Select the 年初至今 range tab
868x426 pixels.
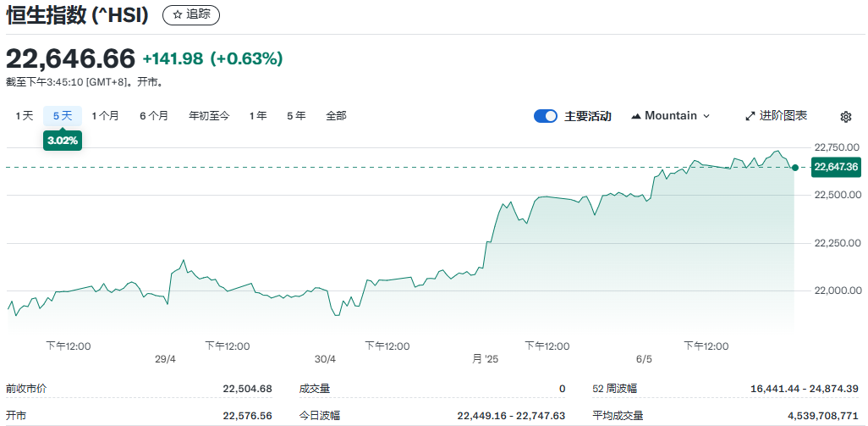(209, 116)
